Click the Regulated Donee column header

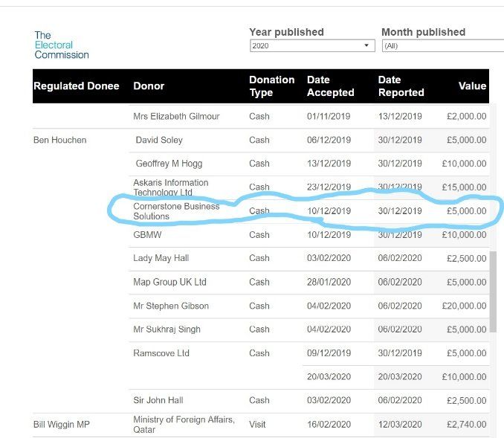[77, 86]
